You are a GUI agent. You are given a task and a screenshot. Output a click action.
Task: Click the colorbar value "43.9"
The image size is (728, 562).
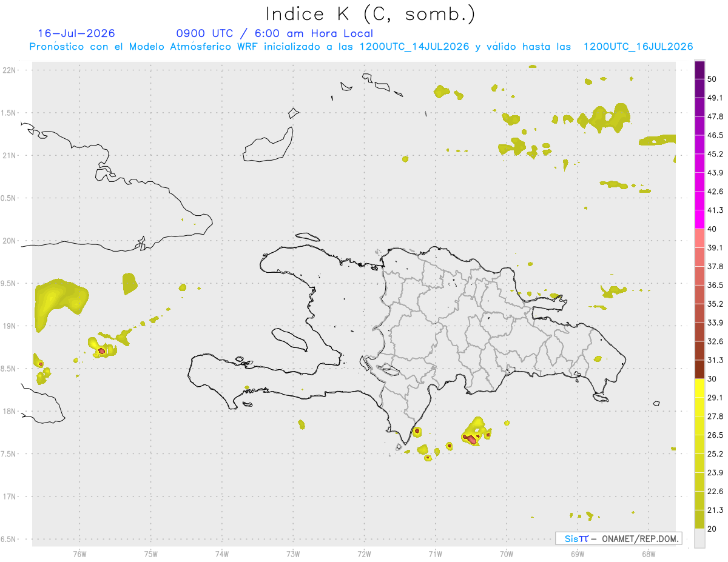715,173
